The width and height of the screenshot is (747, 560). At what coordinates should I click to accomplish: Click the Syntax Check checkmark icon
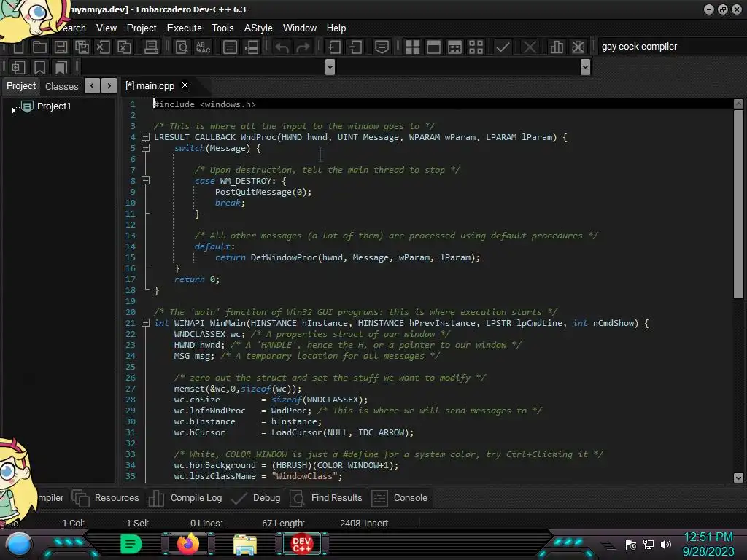point(503,47)
